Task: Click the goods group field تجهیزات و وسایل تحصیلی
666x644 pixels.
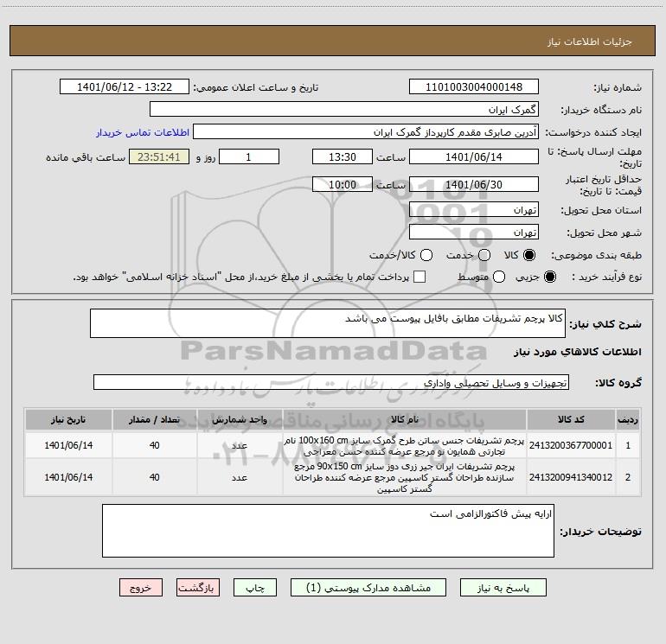Action: pos(331,382)
